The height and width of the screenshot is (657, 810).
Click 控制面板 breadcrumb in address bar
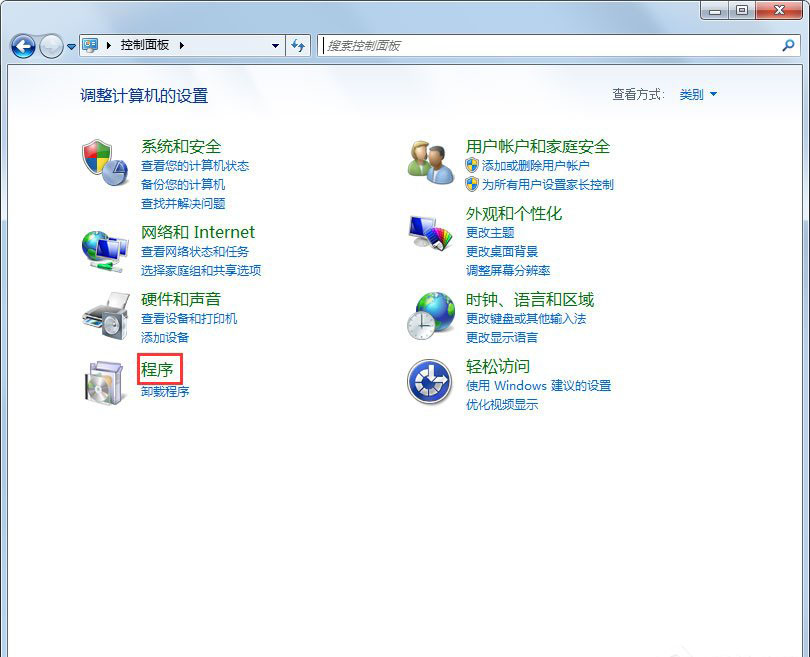[x=145, y=46]
